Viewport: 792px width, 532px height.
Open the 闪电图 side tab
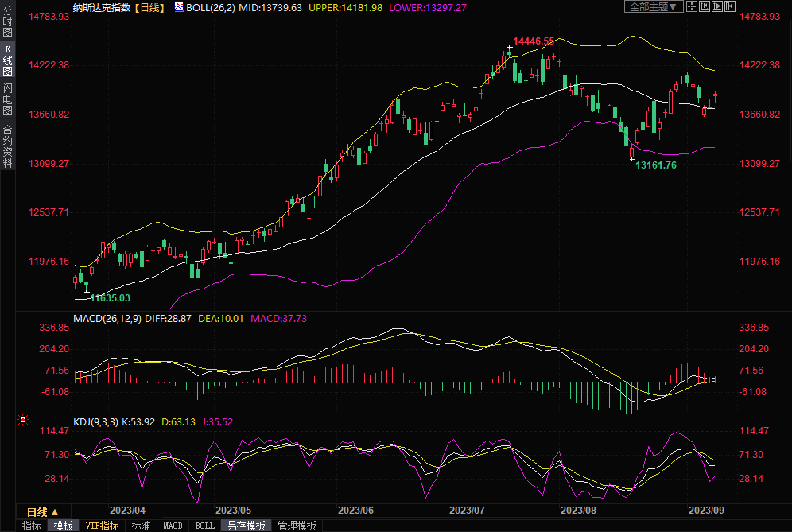point(7,99)
